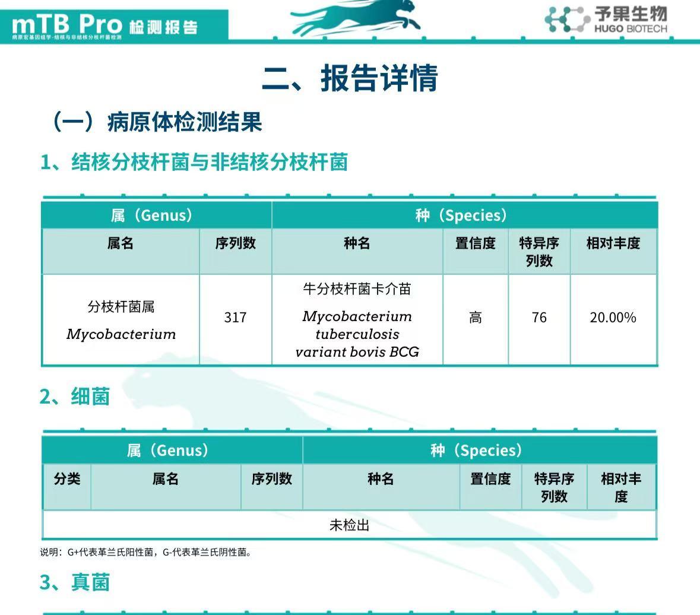Click the 3、真菌 subsection heading

click(75, 582)
